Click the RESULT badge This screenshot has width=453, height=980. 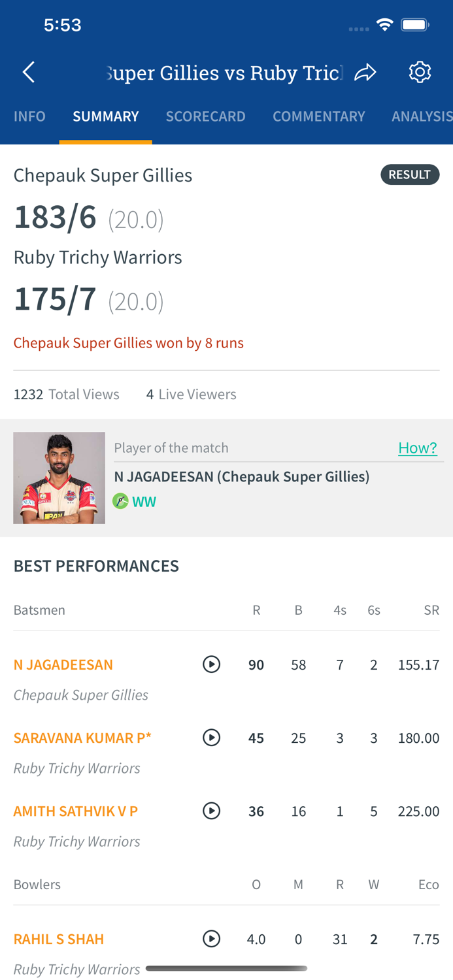coord(411,174)
